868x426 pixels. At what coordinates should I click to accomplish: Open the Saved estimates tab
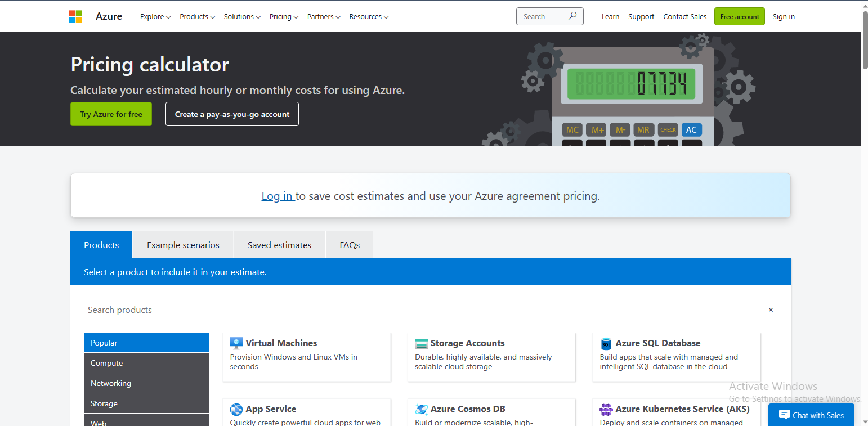[x=279, y=245]
